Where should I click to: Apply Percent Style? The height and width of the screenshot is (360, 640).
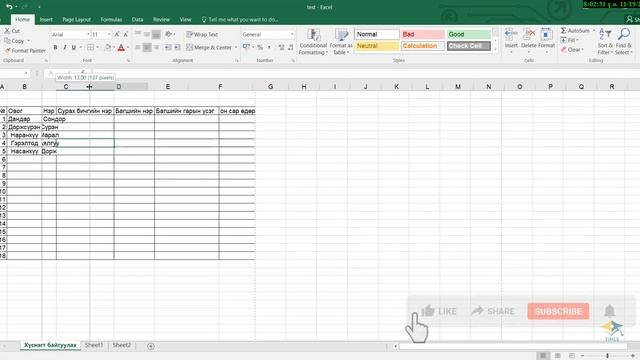tap(260, 47)
